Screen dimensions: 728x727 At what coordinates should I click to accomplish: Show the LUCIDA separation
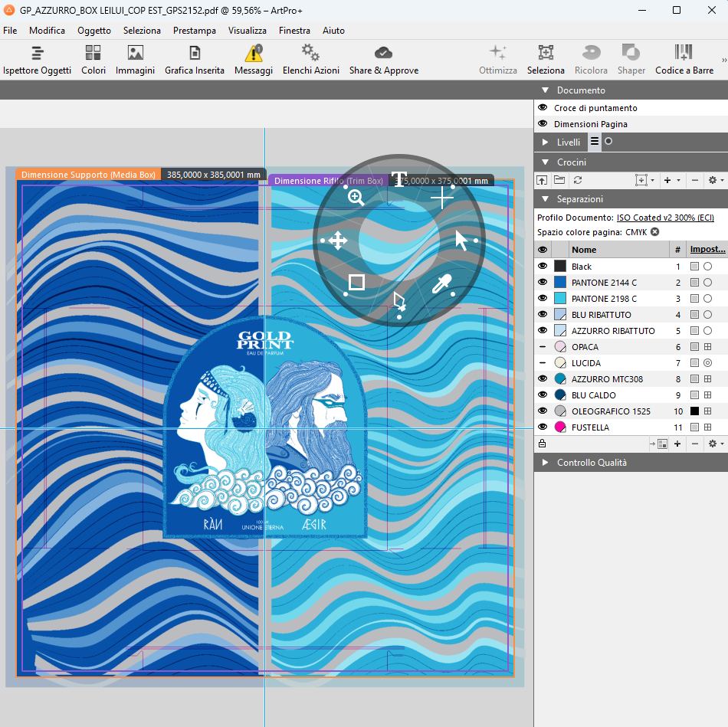tap(543, 362)
